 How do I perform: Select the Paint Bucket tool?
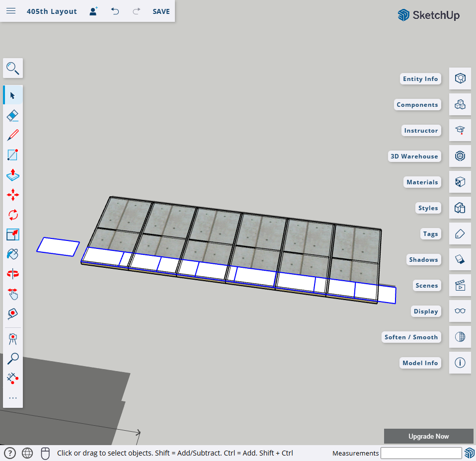coord(13,254)
